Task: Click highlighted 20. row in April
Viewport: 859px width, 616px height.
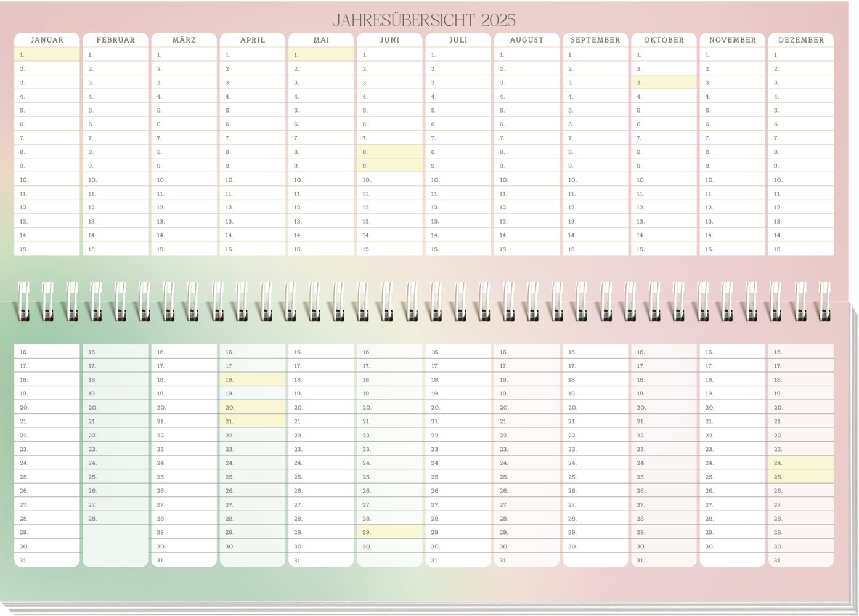Action: pos(253,408)
